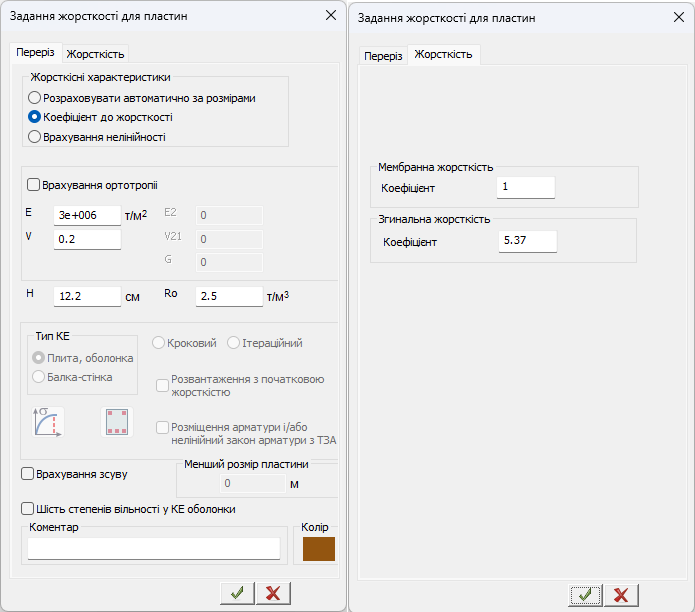
Task: Click the Коментар text field
Action: (154, 548)
